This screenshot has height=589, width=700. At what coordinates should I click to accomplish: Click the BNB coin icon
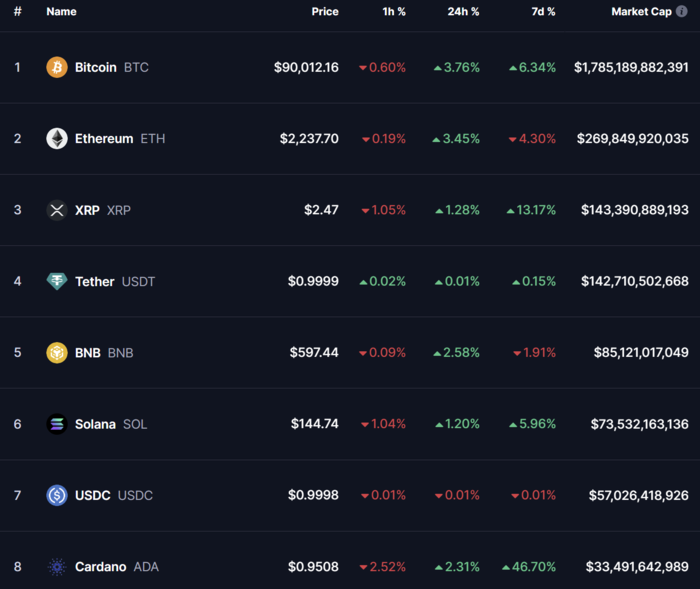(x=57, y=353)
